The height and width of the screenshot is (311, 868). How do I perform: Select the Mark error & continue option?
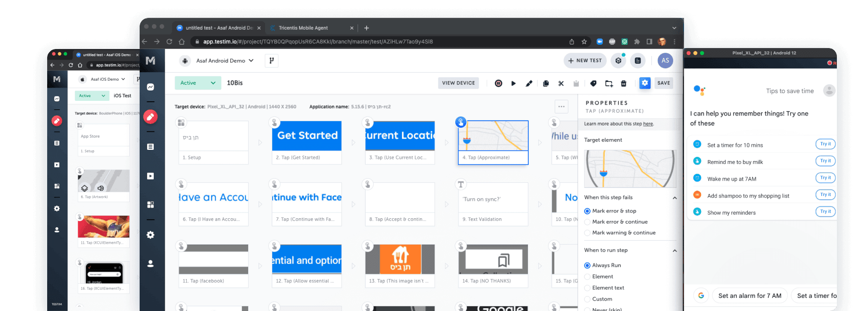pos(587,222)
